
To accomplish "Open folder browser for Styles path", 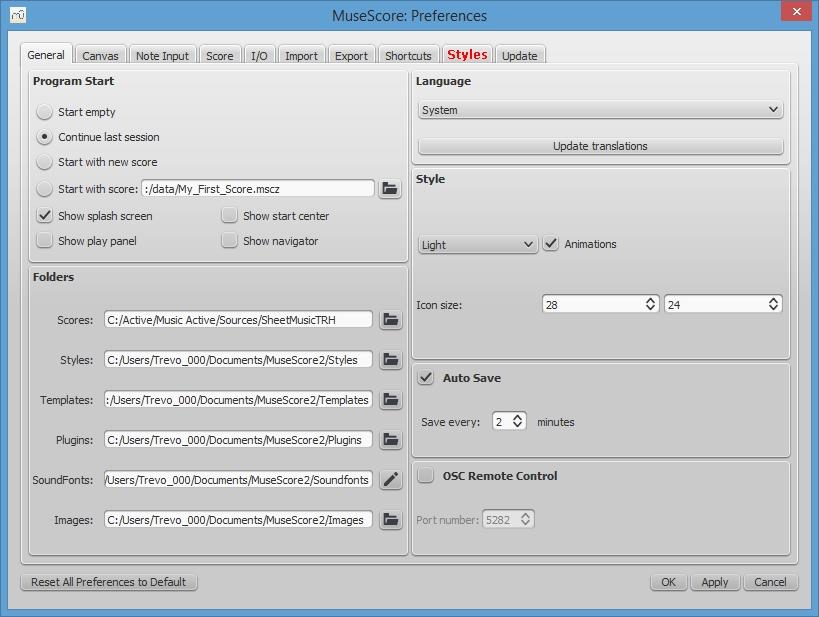I will tap(391, 359).
